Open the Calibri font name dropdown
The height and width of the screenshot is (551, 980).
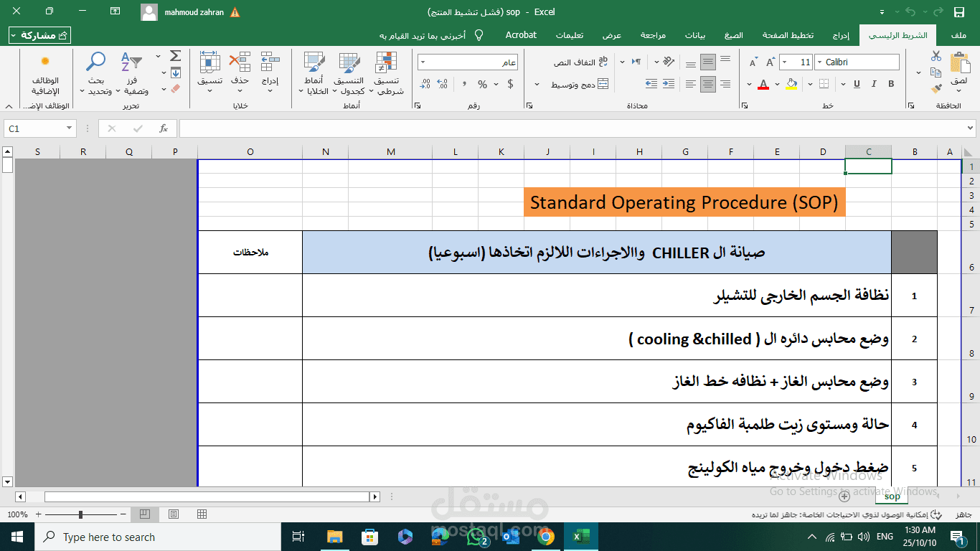[x=821, y=62]
